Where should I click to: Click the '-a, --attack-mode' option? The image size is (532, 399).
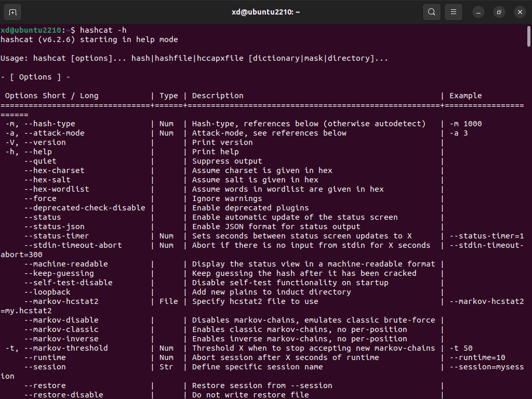pyautogui.click(x=45, y=133)
